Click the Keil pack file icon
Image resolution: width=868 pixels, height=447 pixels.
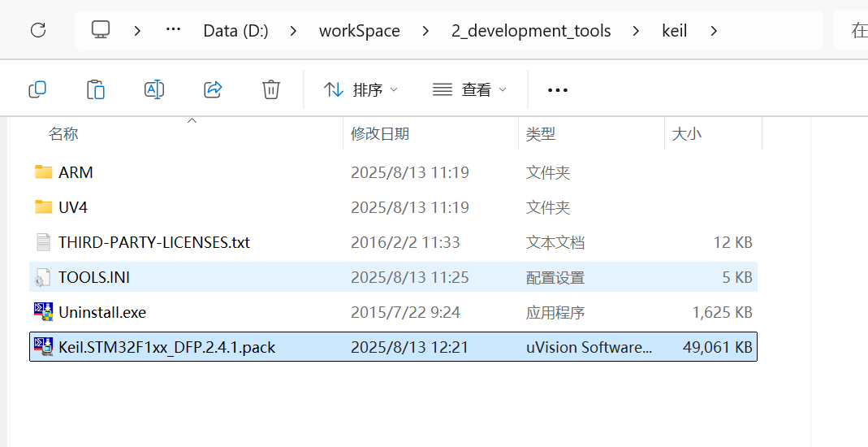[x=43, y=347]
